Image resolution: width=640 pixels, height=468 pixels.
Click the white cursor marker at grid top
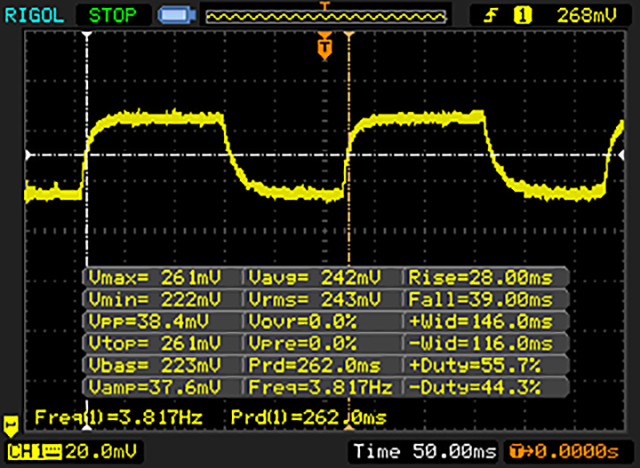pos(87,35)
